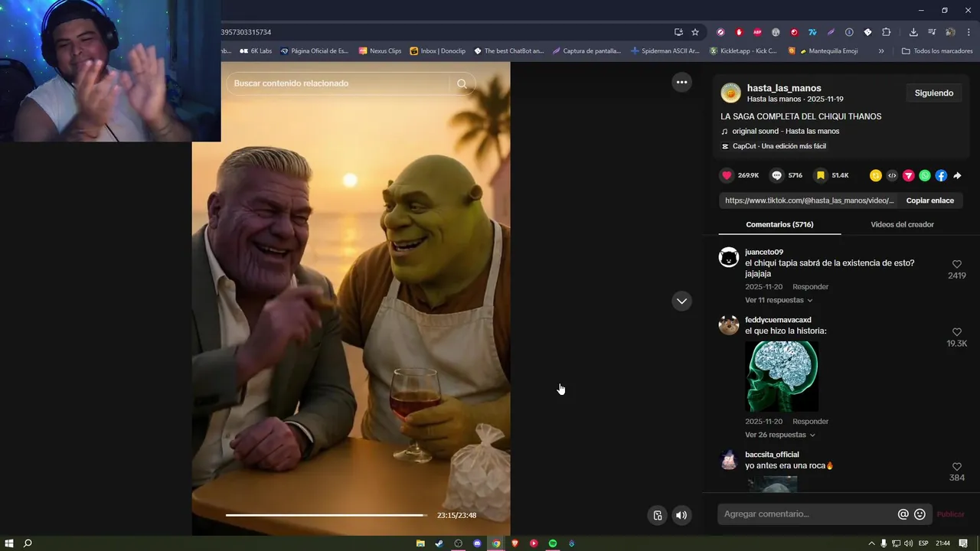Open comments via speech bubble icon
Screen dimensions: 980x551
tap(776, 175)
